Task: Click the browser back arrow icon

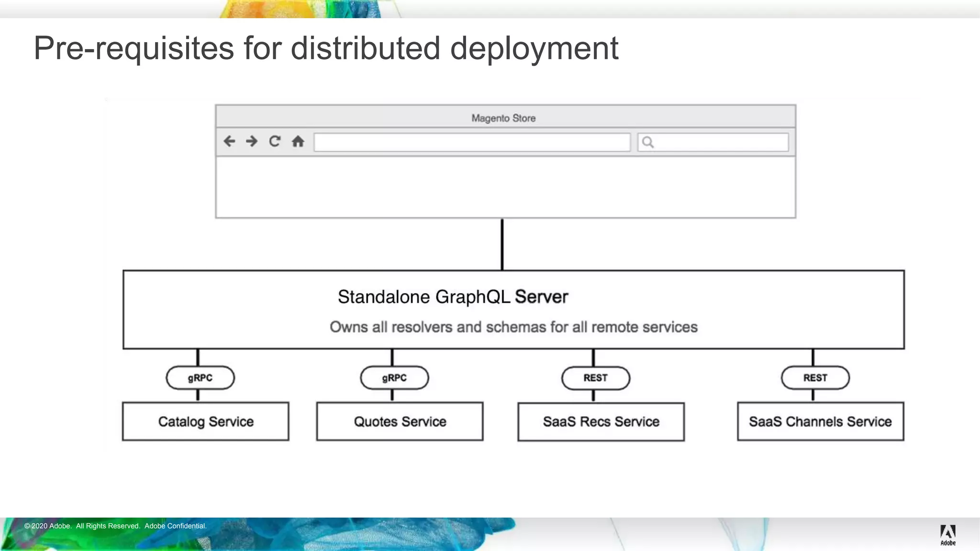Action: click(x=229, y=142)
